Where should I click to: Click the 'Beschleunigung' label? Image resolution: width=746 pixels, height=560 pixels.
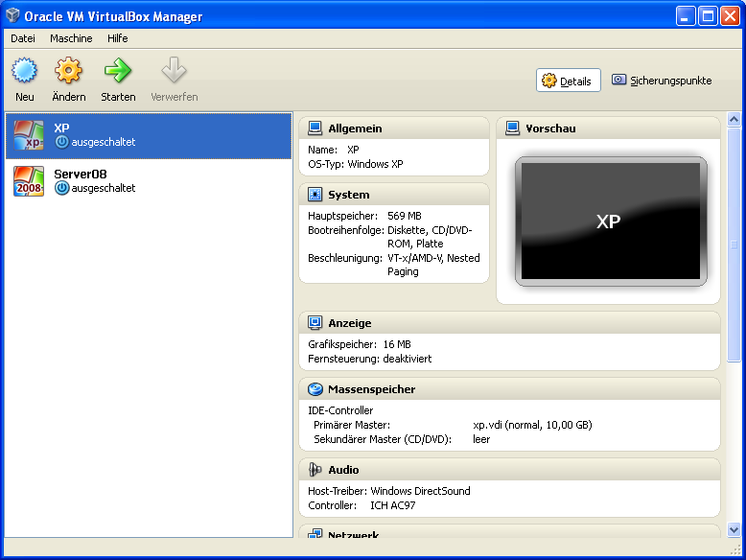[345, 258]
